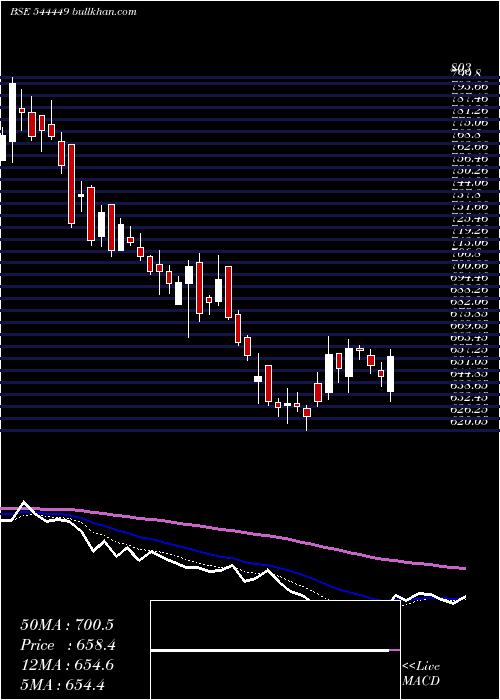The height and width of the screenshot is (700, 500).
Task: Click the "<<Live MACD" label
Action: click(x=421, y=674)
